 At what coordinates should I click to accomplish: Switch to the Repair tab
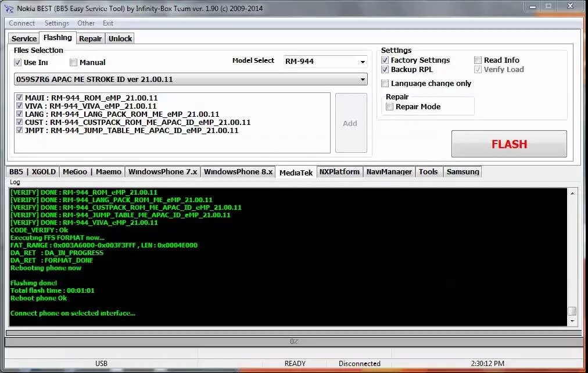91,38
